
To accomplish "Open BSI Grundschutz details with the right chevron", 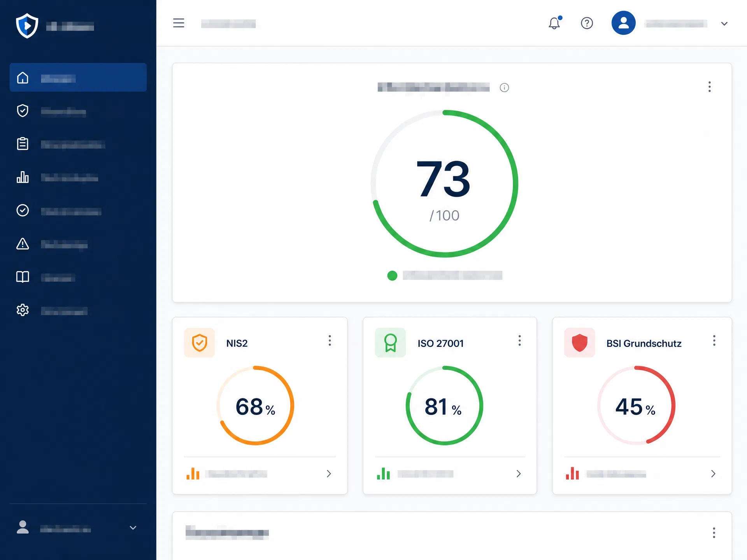I will [x=713, y=474].
